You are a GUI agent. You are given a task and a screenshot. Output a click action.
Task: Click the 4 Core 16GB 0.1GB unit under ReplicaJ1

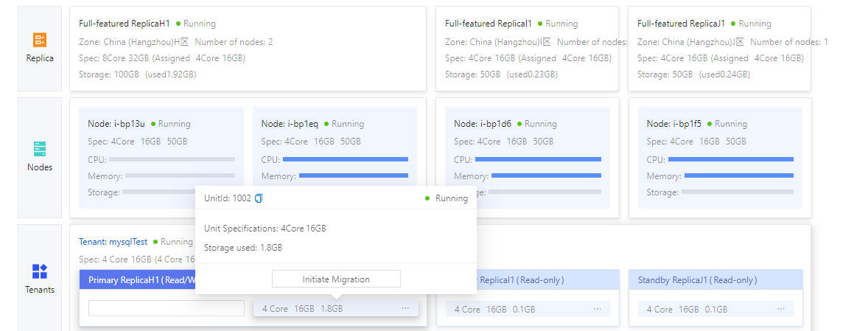(715, 309)
